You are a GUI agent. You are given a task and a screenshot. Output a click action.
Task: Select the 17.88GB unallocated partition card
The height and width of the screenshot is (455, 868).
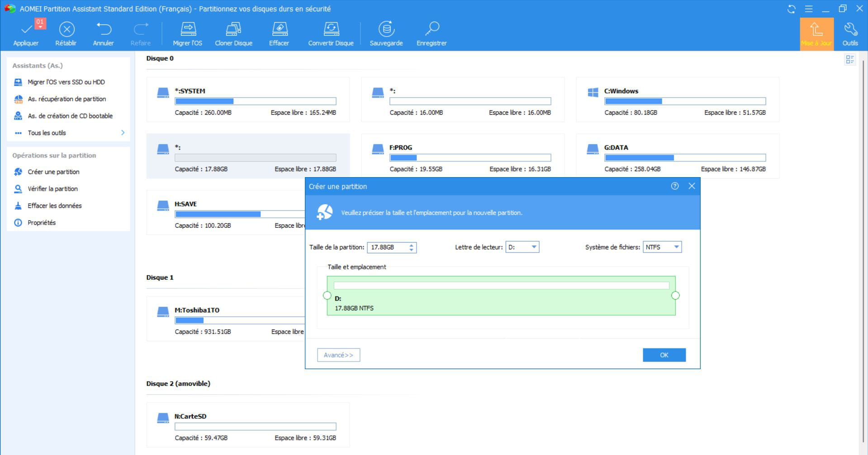(x=248, y=156)
